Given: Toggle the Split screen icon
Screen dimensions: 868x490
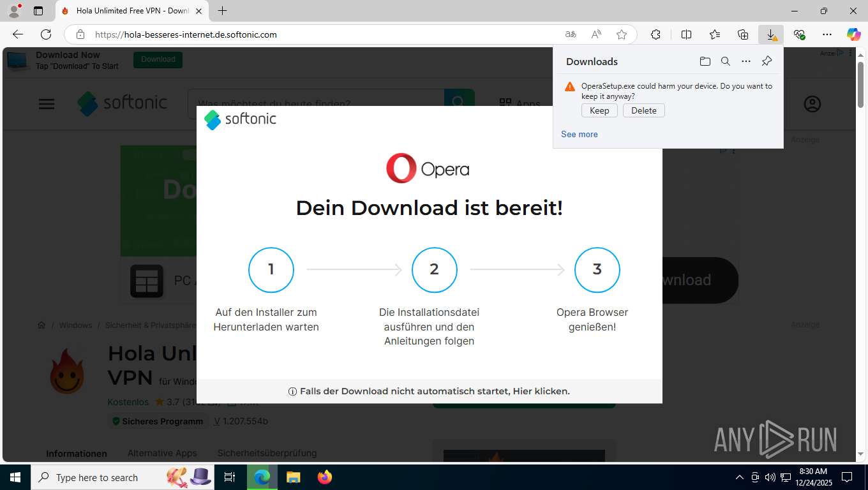Looking at the screenshot, I should click(x=687, y=34).
